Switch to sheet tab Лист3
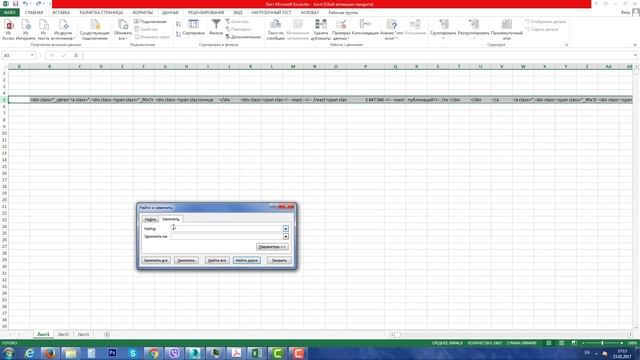 83,334
